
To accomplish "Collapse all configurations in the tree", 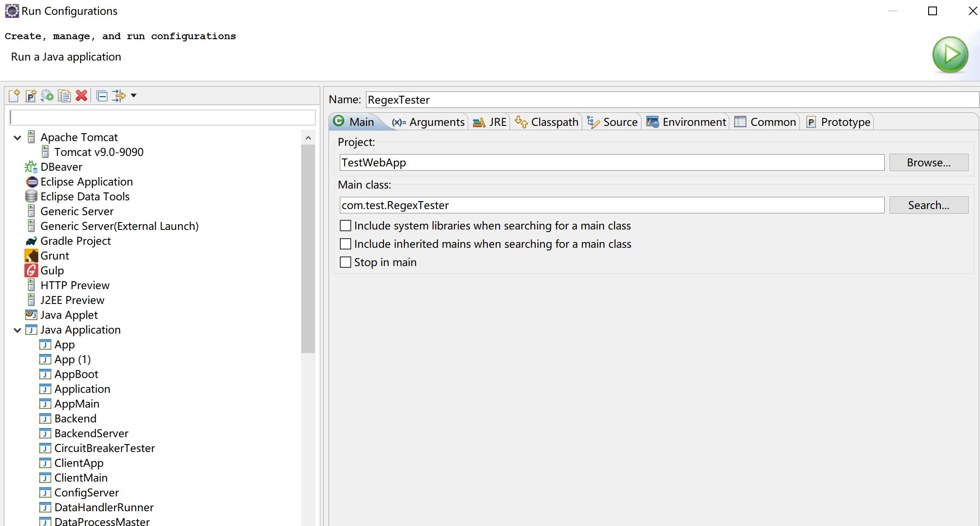I will [102, 96].
